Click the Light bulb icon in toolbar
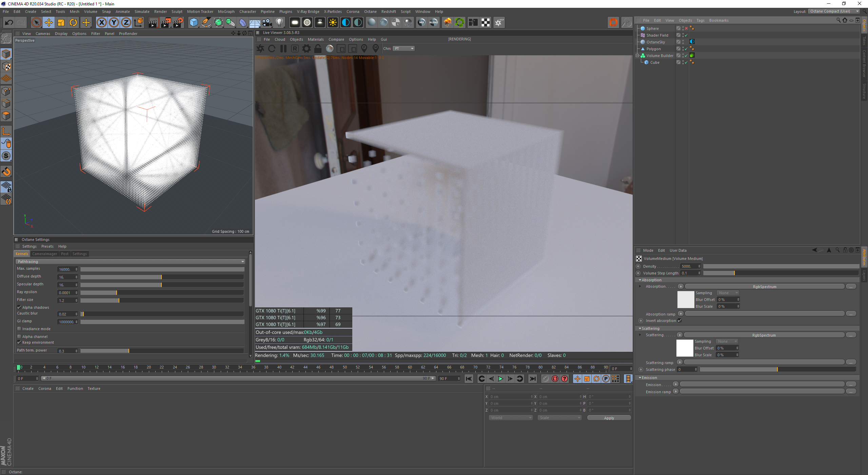 279,23
